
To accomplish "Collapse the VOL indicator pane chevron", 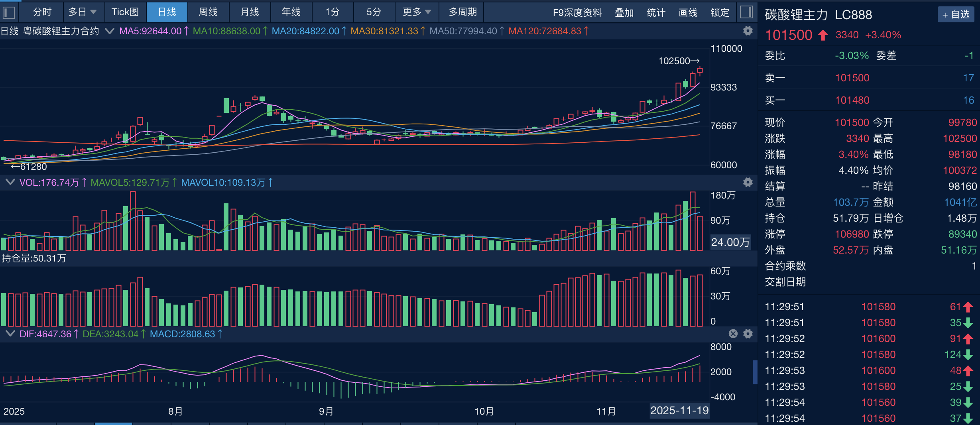I will click(x=10, y=182).
